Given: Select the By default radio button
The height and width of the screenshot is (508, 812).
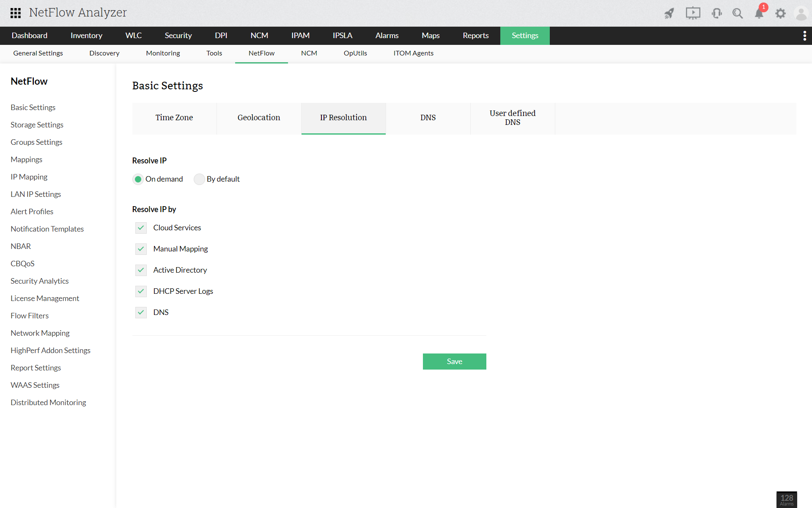Looking at the screenshot, I should tap(199, 179).
